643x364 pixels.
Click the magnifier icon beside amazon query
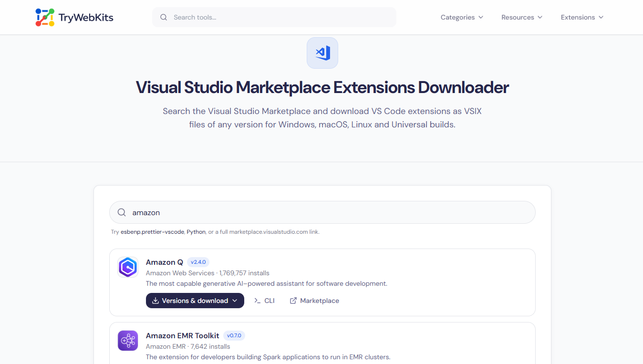click(122, 212)
